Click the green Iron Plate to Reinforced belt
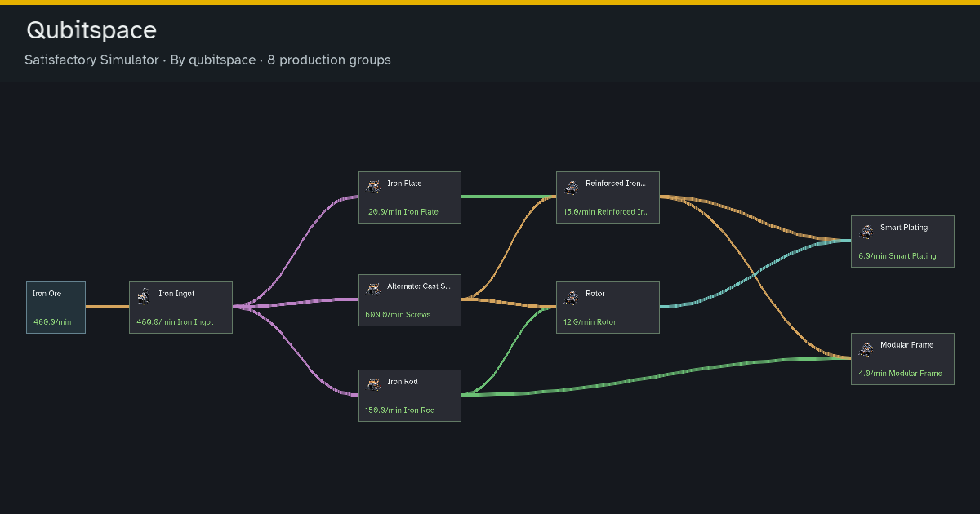 [x=508, y=197]
